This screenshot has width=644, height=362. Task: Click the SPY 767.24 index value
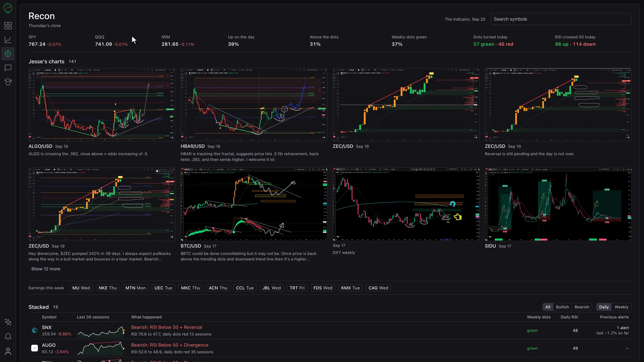37,44
